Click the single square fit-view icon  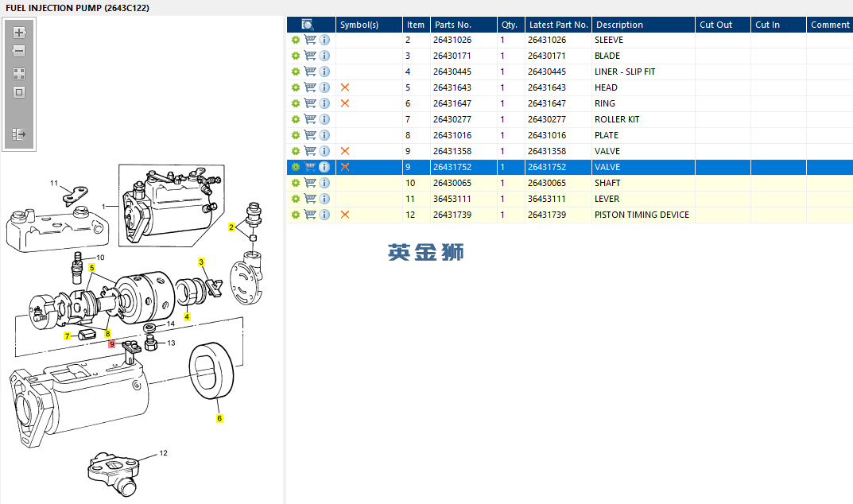[19, 92]
